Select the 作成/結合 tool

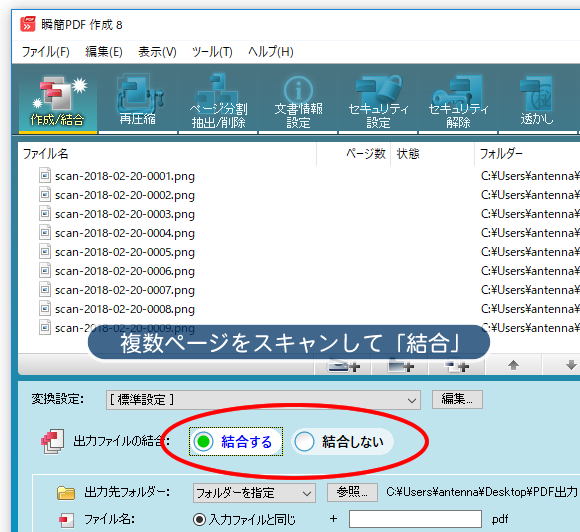click(58, 101)
